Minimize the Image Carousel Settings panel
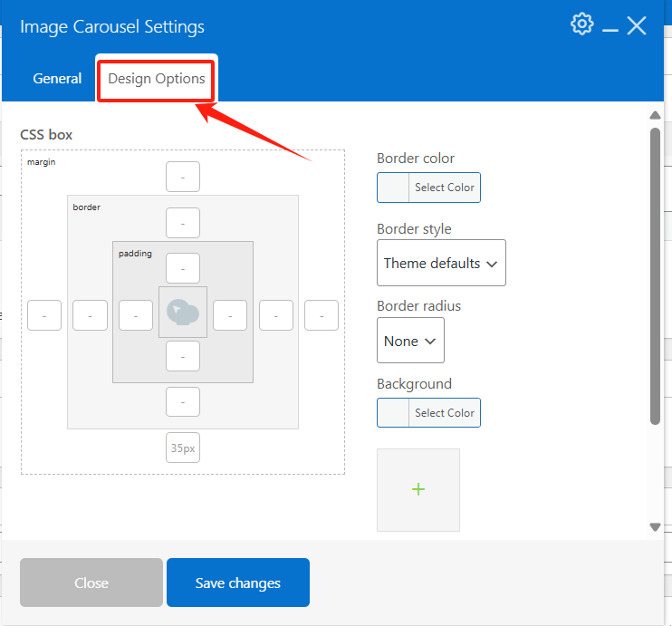The height and width of the screenshot is (626, 672). coord(610,26)
